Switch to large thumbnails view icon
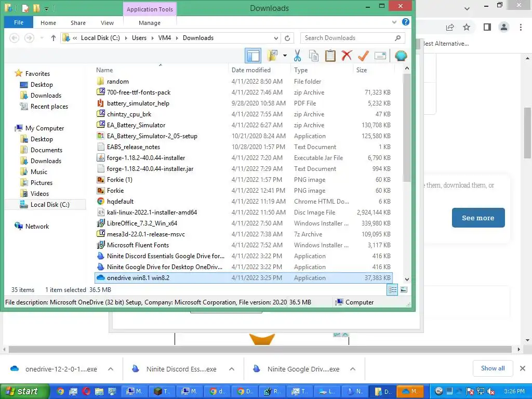532x399 pixels. (404, 290)
